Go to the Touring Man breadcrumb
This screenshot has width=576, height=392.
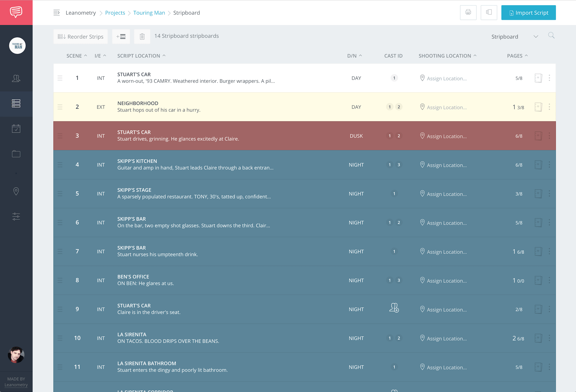149,13
